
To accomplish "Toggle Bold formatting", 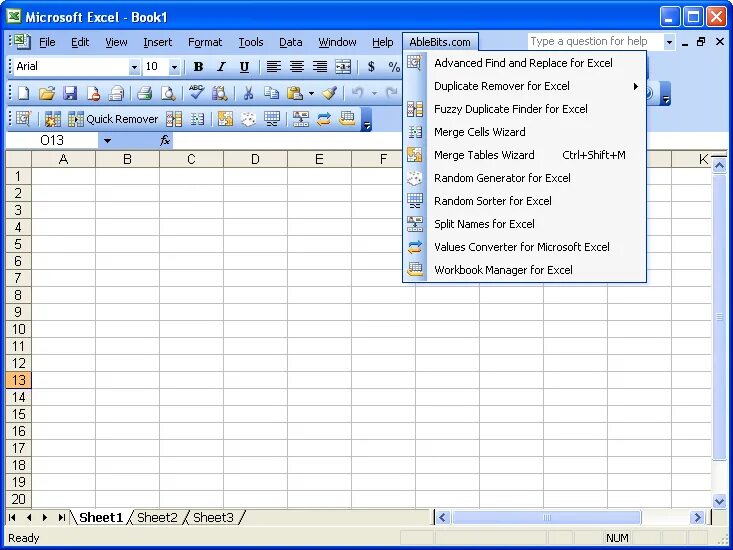I will tap(198, 67).
